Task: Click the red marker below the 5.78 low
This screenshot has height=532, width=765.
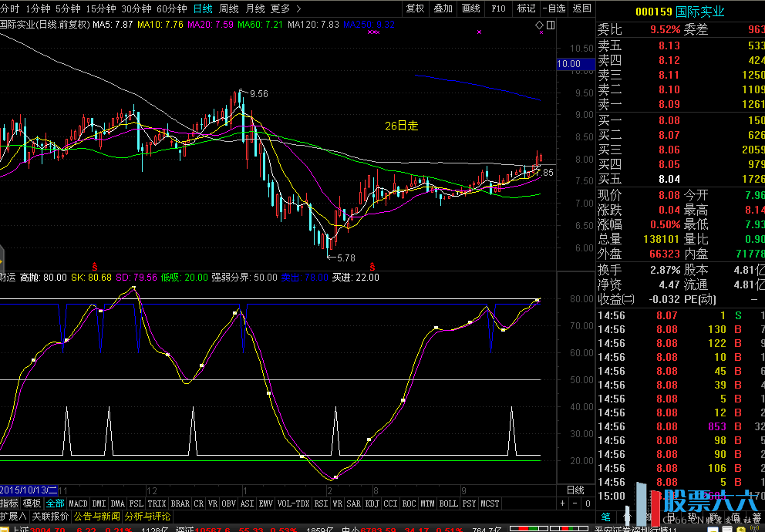Action: click(371, 266)
